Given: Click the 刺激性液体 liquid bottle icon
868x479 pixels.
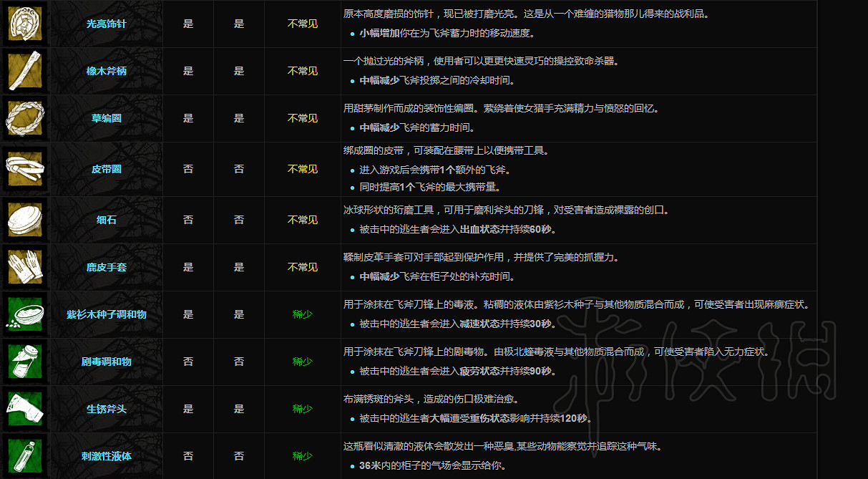Looking at the screenshot, I should 24,455.
